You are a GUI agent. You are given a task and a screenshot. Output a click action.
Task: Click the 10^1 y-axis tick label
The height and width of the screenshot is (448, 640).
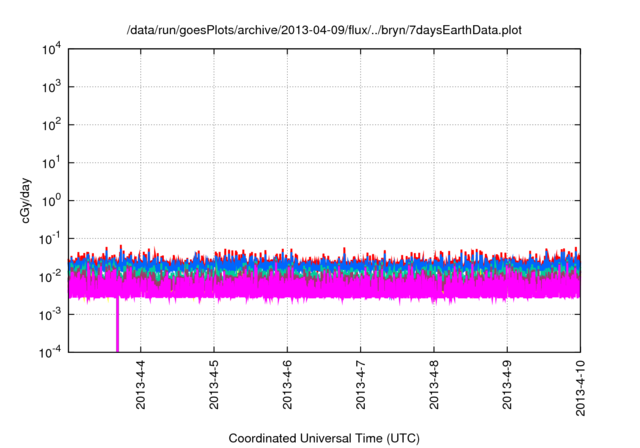(51, 163)
